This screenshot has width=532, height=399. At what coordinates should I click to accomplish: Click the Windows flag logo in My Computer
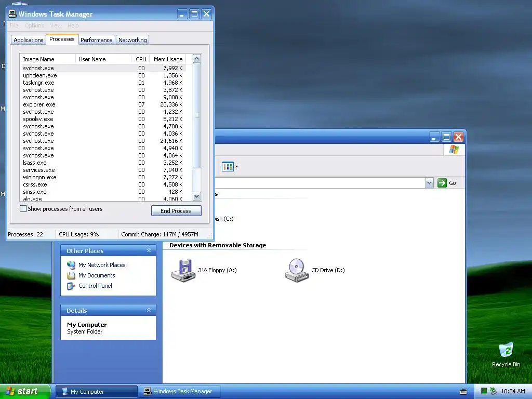(454, 150)
